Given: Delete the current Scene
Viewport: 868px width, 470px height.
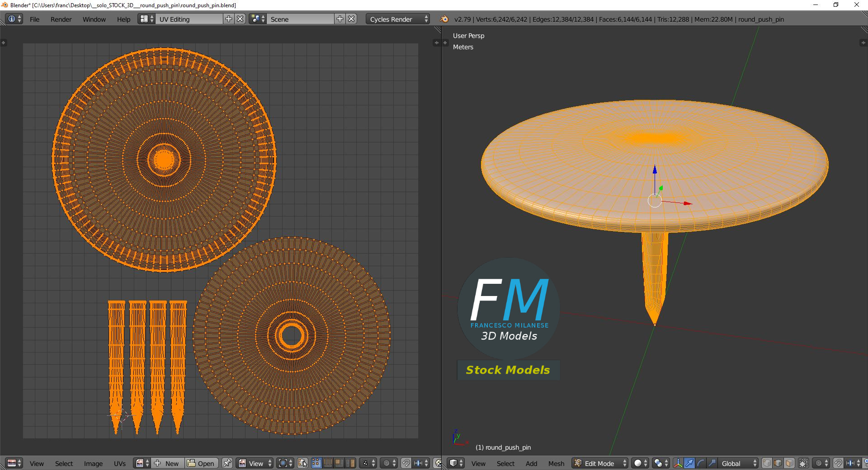Looking at the screenshot, I should 351,19.
